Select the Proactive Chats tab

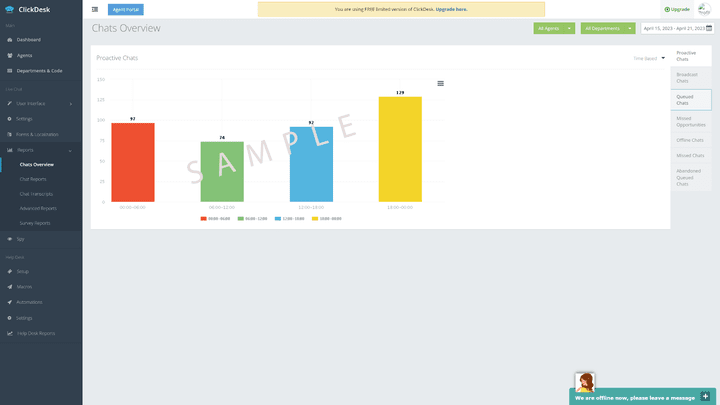coord(691,56)
